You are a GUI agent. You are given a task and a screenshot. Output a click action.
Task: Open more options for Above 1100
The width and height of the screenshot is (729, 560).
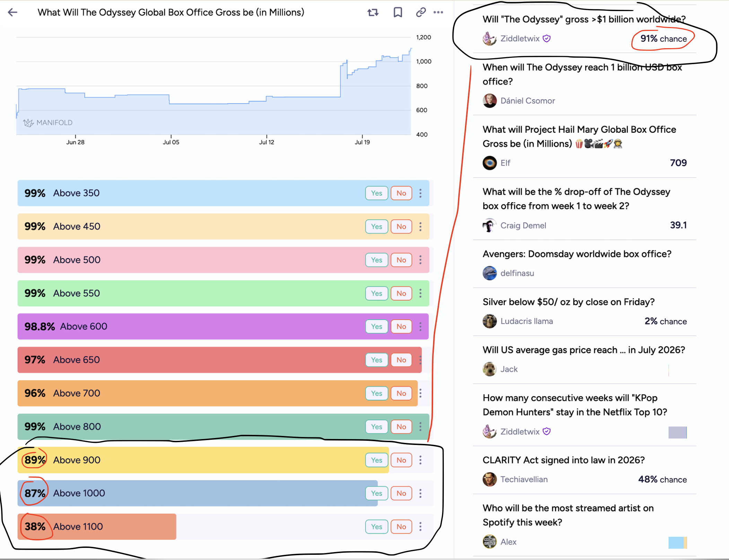(420, 527)
